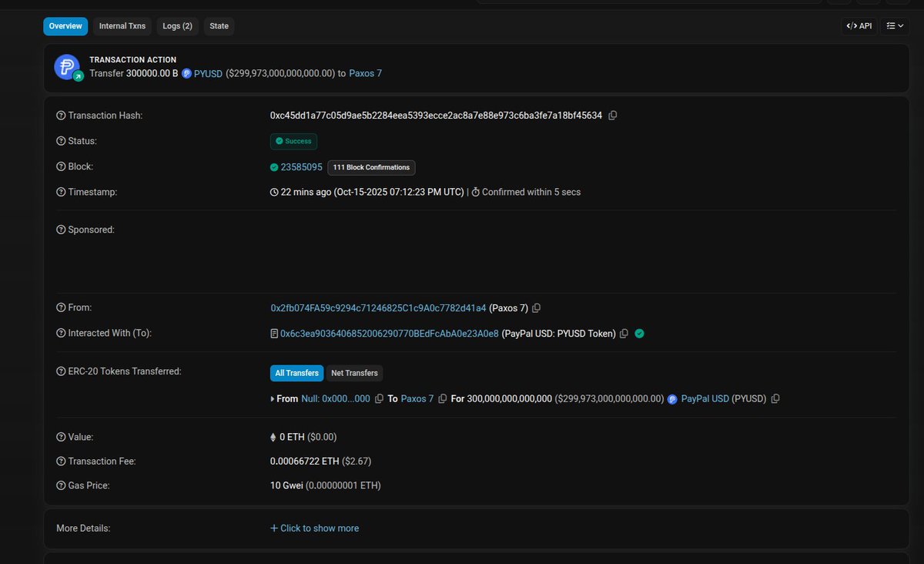Select the All Transfers filter

(x=296, y=373)
